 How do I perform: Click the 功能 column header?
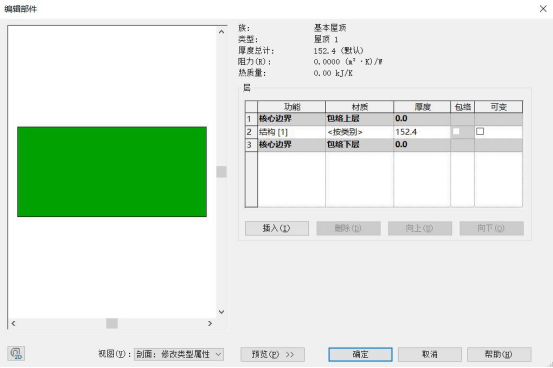click(x=292, y=107)
